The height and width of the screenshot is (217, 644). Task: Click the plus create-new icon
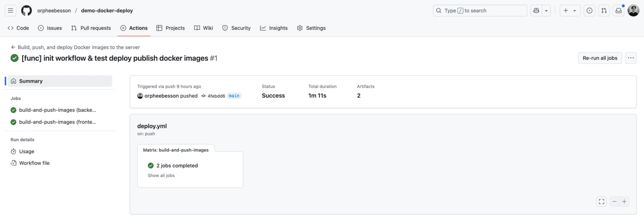pos(566,10)
